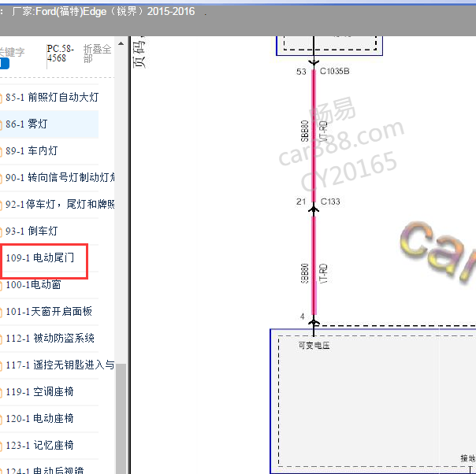Click document icon beside 101-1天窗开启面板

(x=1, y=312)
